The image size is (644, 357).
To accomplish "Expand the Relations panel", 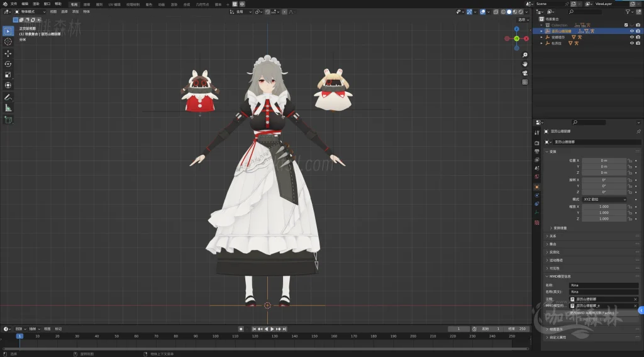I will tap(552, 236).
